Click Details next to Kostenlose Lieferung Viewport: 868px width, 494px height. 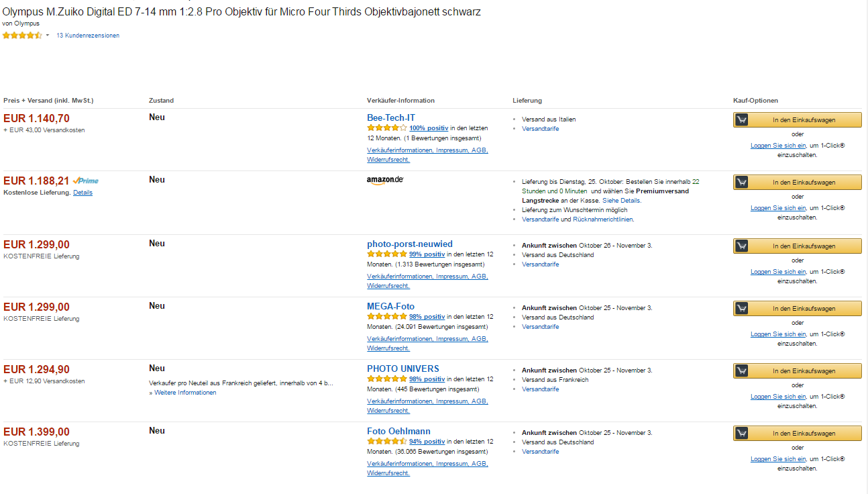[83, 193]
